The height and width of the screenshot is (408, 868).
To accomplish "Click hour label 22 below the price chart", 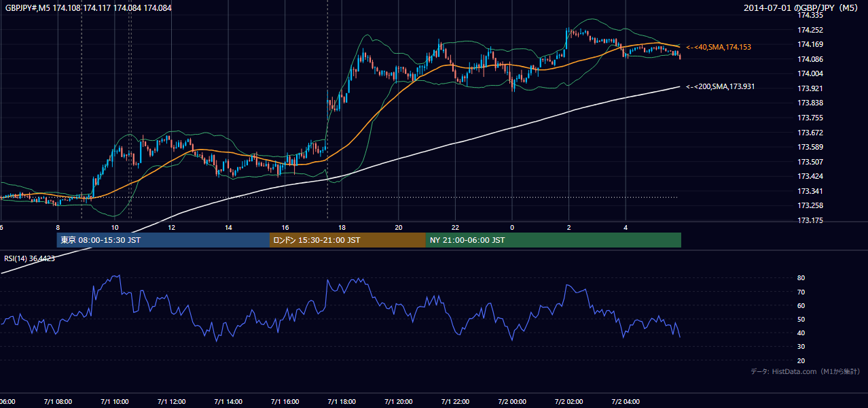I will (x=456, y=227).
